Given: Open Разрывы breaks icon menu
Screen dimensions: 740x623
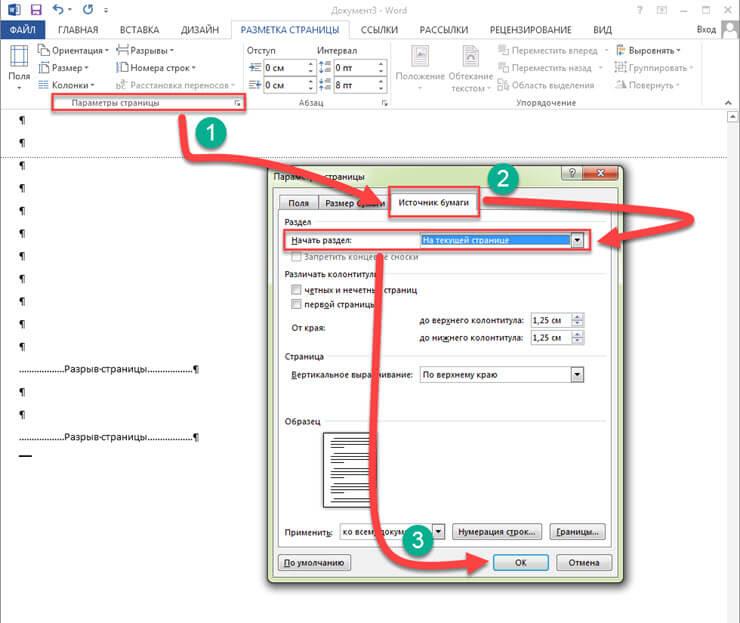Looking at the screenshot, I should [122, 50].
